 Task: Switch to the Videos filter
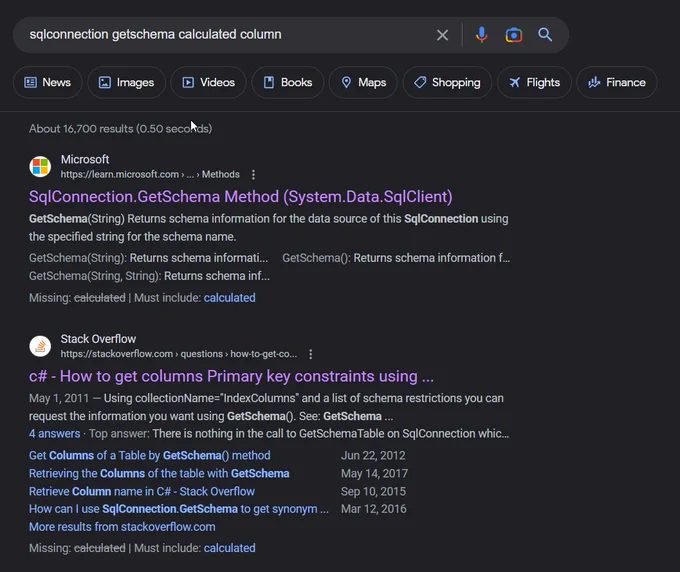pyautogui.click(x=208, y=82)
